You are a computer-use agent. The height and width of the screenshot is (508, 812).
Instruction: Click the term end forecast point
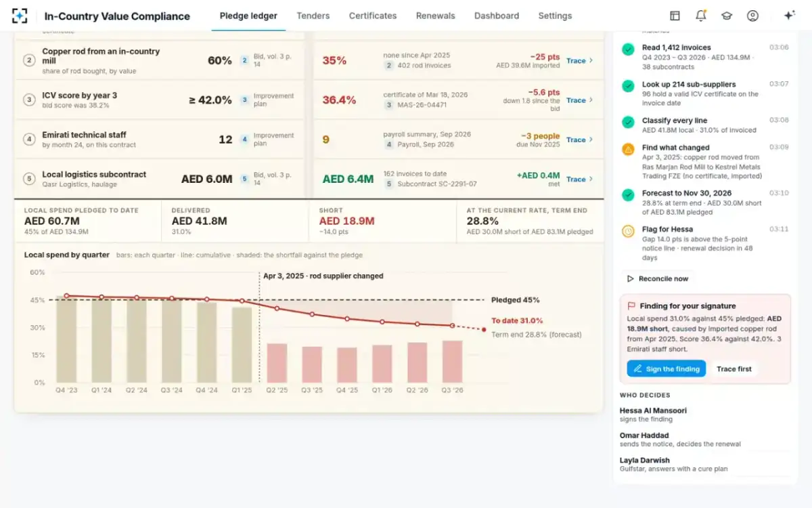[x=484, y=330]
